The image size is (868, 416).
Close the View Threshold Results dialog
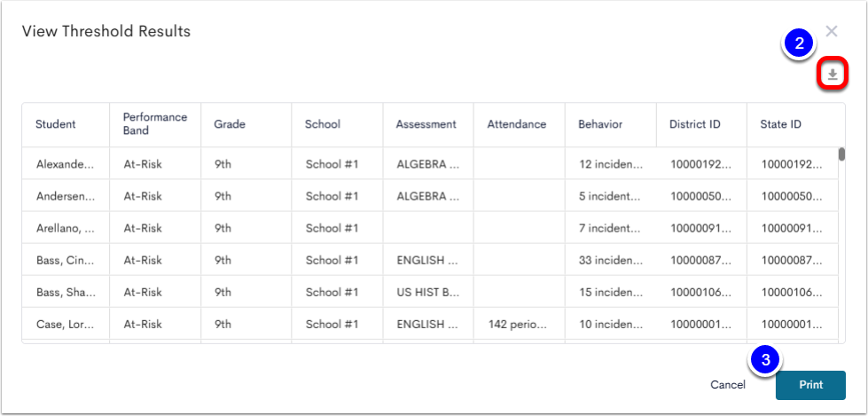point(832,32)
